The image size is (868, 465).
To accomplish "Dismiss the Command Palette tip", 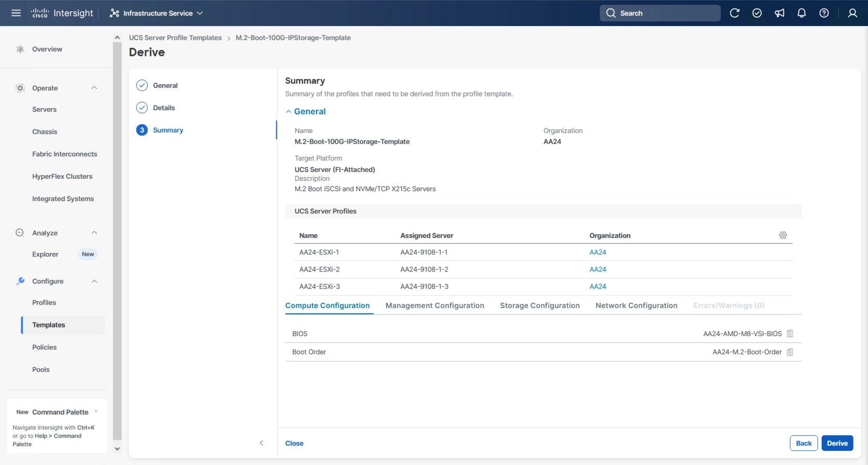I will tap(96, 411).
